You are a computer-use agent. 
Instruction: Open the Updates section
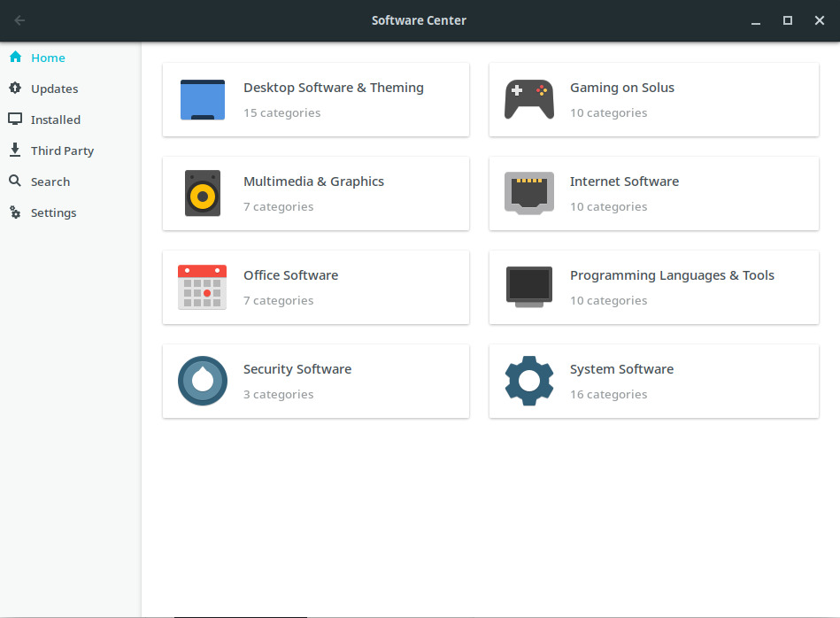(54, 89)
